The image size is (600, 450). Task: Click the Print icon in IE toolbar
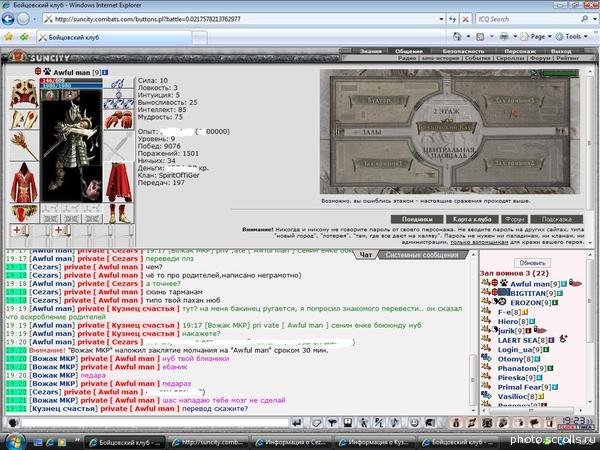[x=504, y=36]
